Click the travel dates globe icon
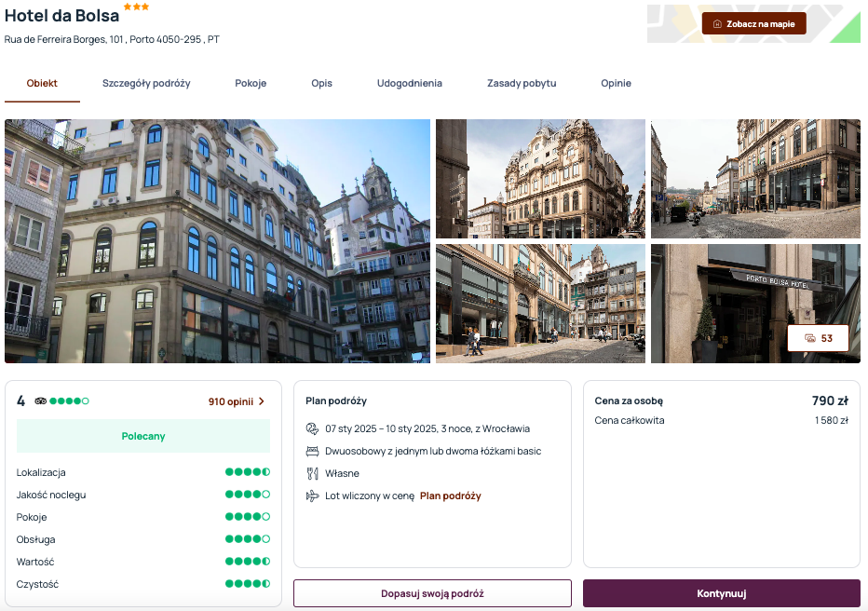Screen dimensions: 868x611 tap(312, 429)
